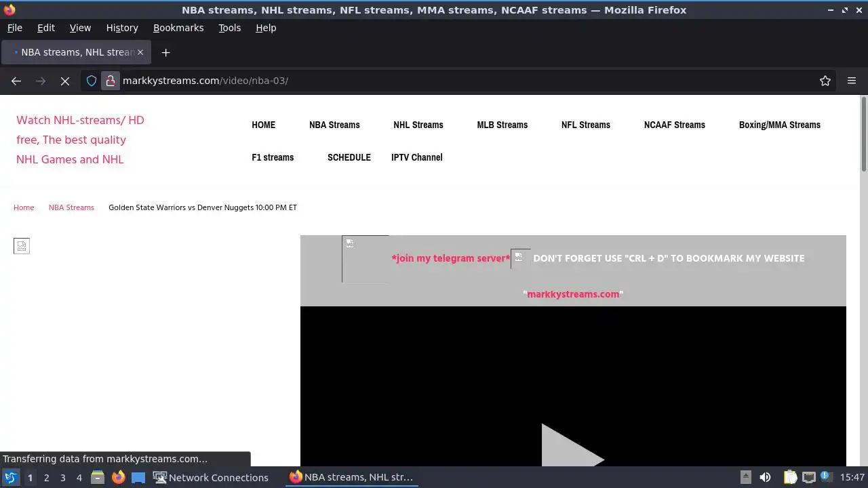Open the Help menu
The height and width of the screenshot is (488, 868).
pyautogui.click(x=266, y=28)
